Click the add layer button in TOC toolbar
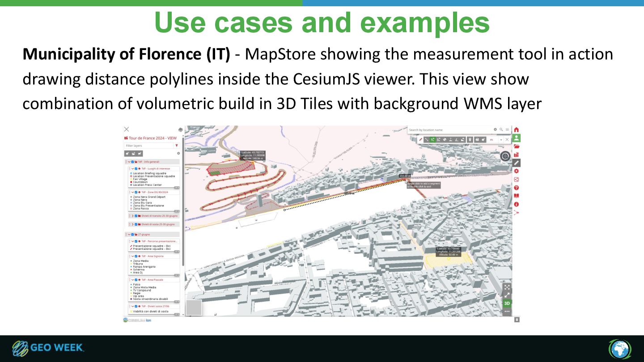This screenshot has height=362, width=644. coord(127,154)
